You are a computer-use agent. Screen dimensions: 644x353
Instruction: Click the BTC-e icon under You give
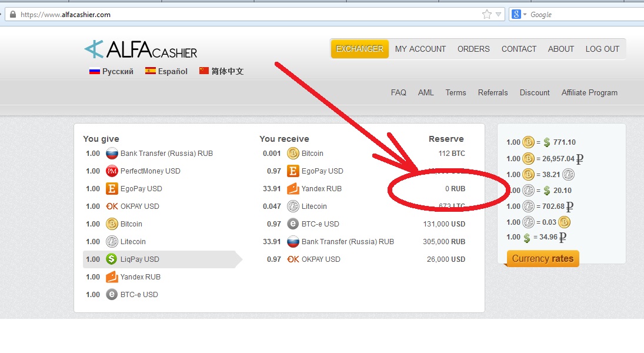coord(112,295)
